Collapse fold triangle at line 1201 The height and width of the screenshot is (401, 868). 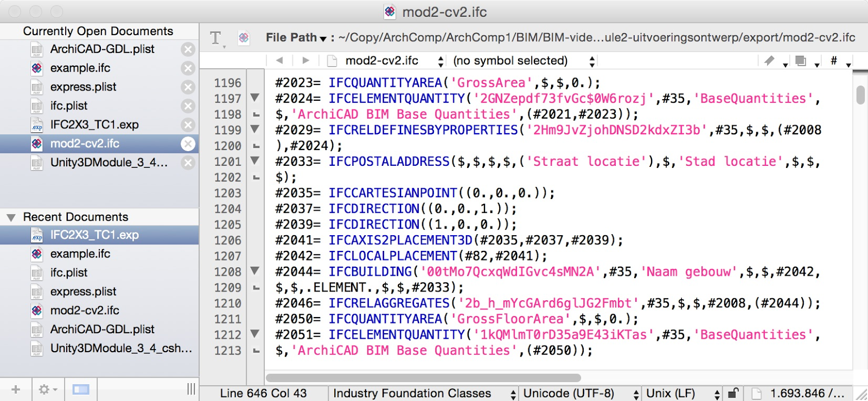tap(254, 160)
